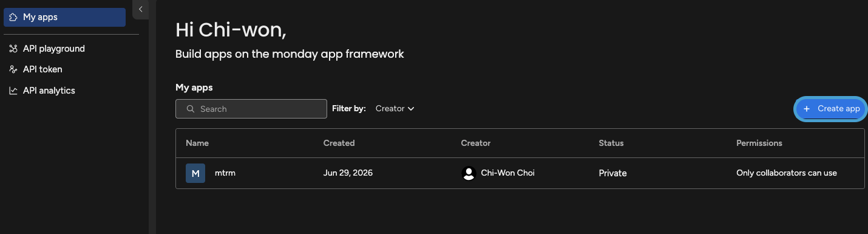
Task: Open the Creator filter dropdown
Action: point(395,109)
